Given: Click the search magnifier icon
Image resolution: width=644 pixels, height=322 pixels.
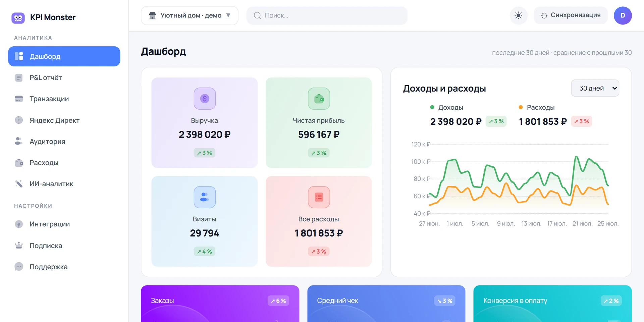Looking at the screenshot, I should [257, 15].
